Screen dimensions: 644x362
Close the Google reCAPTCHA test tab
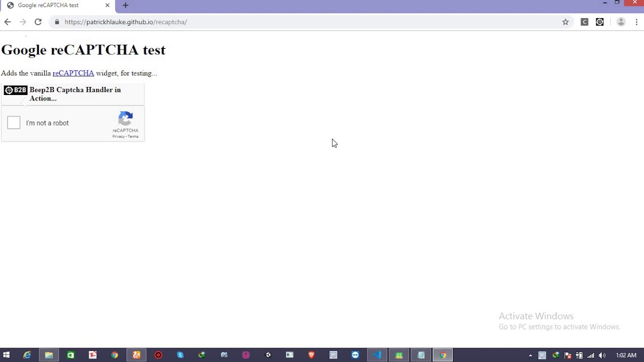(107, 6)
